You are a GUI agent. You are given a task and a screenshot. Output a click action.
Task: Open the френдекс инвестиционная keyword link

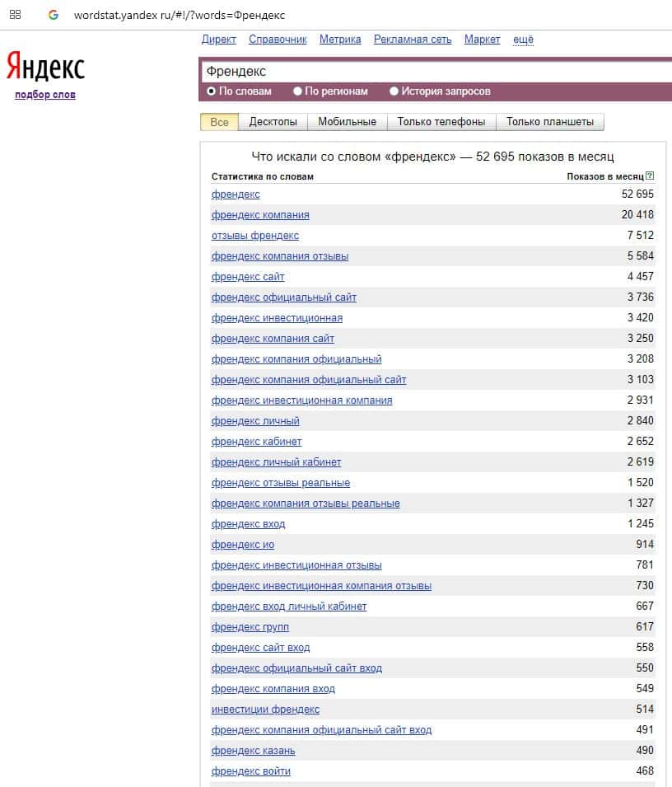point(277,318)
